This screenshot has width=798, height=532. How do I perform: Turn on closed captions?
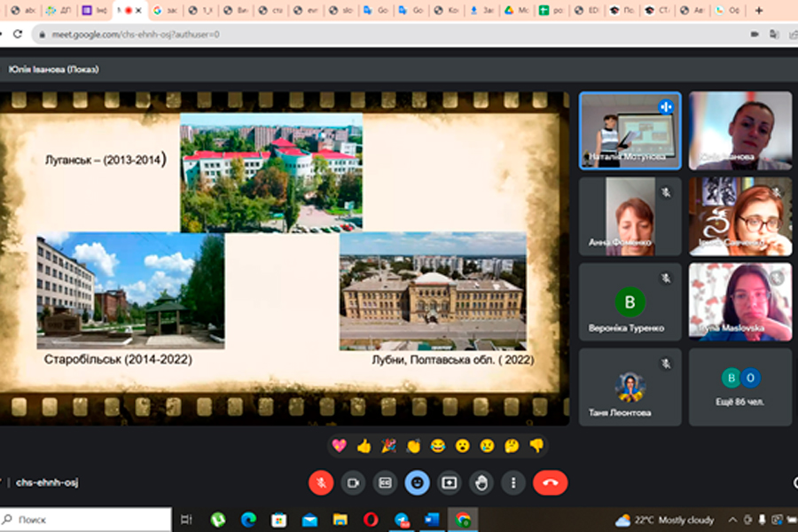[385, 482]
